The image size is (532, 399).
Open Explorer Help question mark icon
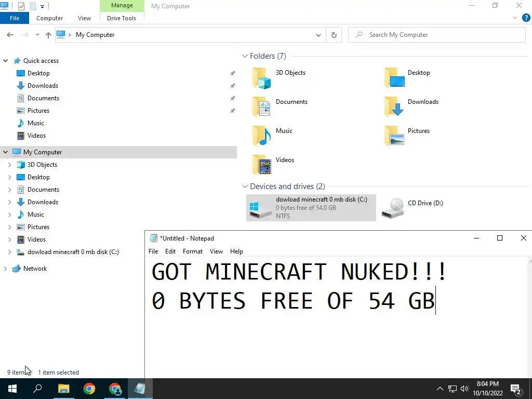click(x=526, y=18)
